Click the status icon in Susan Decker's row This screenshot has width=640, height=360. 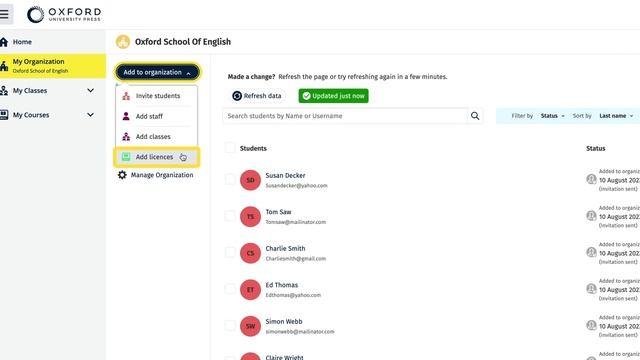click(x=591, y=179)
